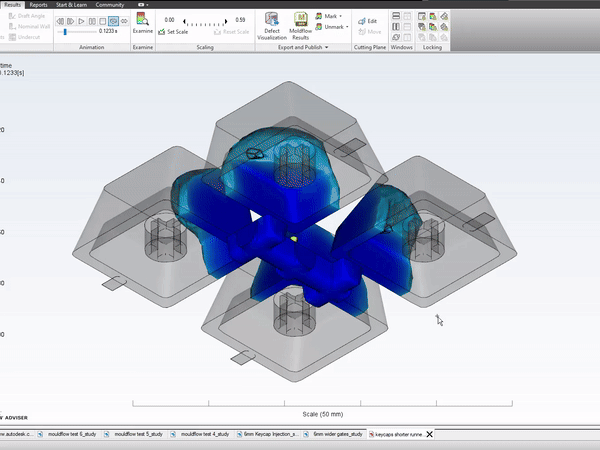Close the keycaps shorter runner document tab

pyautogui.click(x=429, y=434)
